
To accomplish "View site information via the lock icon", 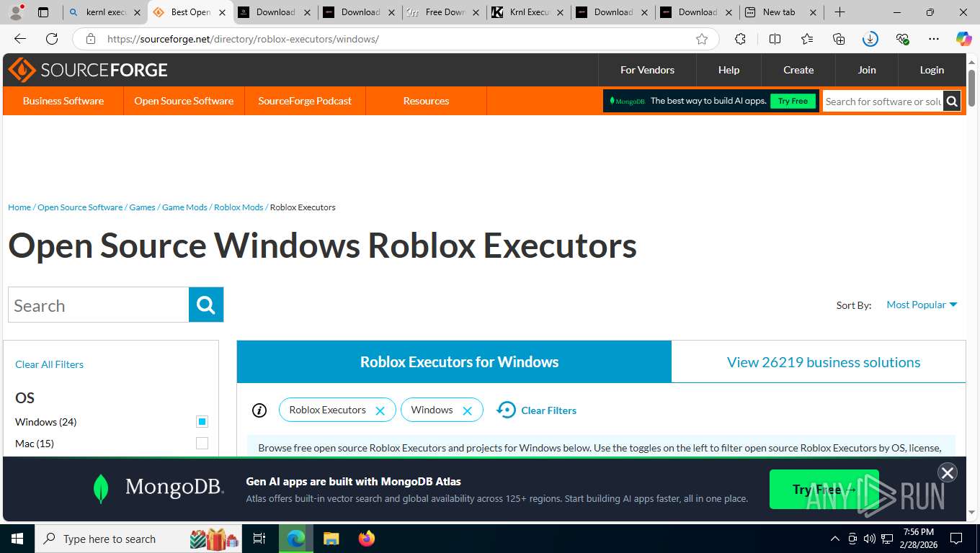I will [x=90, y=39].
